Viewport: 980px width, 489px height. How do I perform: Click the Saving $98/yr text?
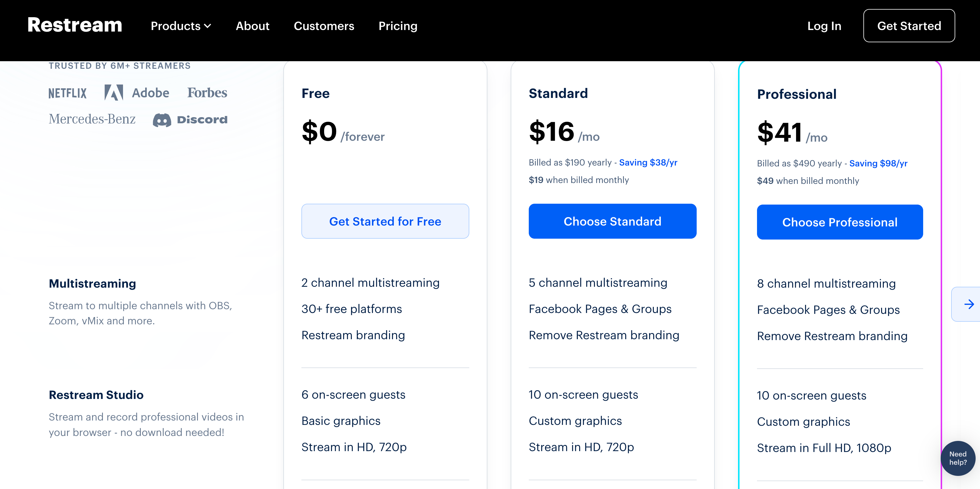coord(878,163)
